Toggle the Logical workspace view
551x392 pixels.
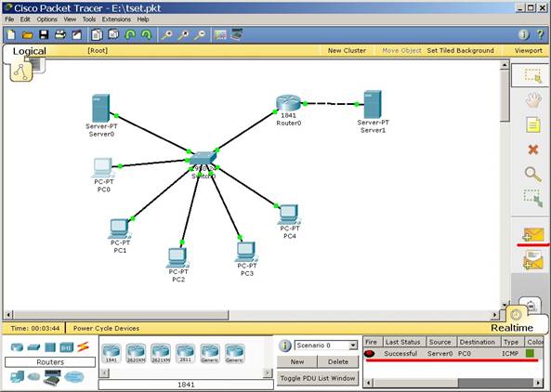pos(29,51)
